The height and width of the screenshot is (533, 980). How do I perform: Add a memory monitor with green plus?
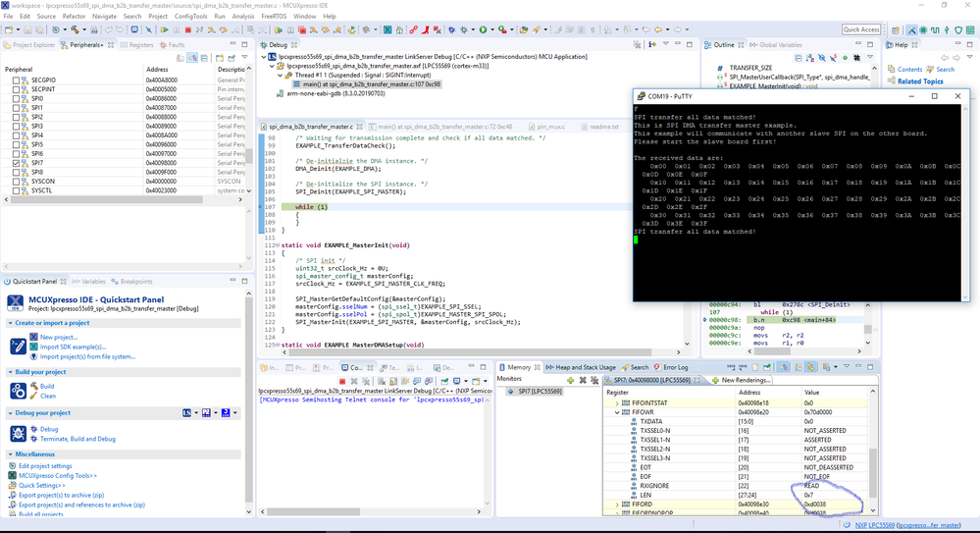(570, 379)
